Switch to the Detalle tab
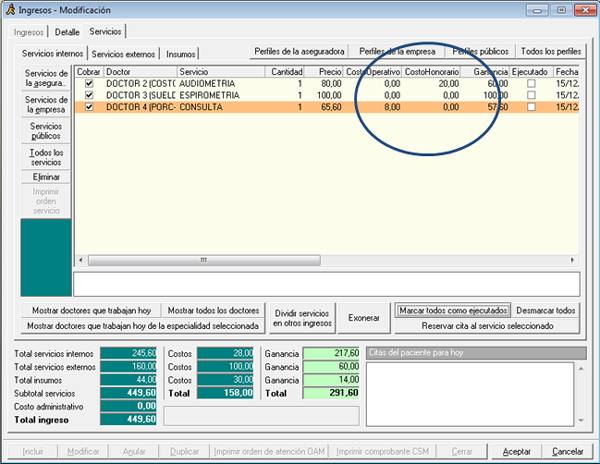 [67, 32]
